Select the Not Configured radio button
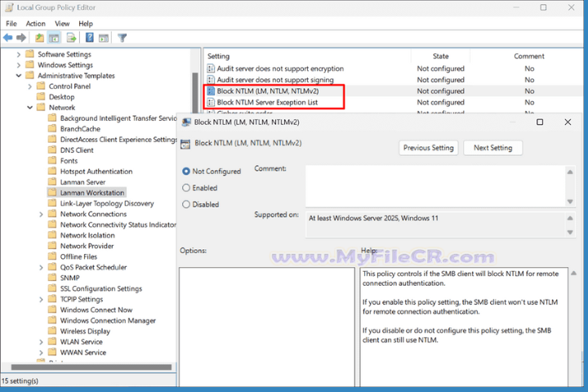 point(186,171)
